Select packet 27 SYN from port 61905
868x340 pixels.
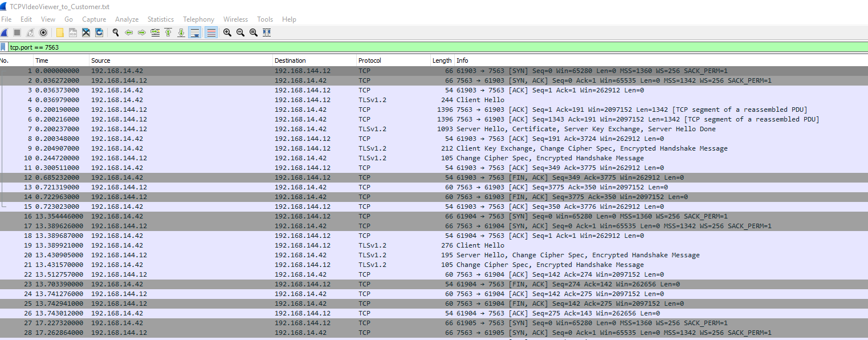[434, 323]
